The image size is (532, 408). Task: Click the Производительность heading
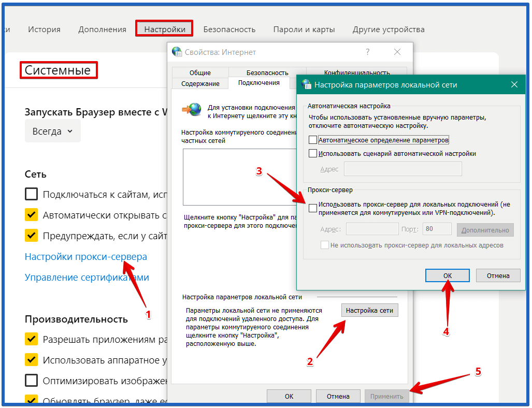point(76,319)
